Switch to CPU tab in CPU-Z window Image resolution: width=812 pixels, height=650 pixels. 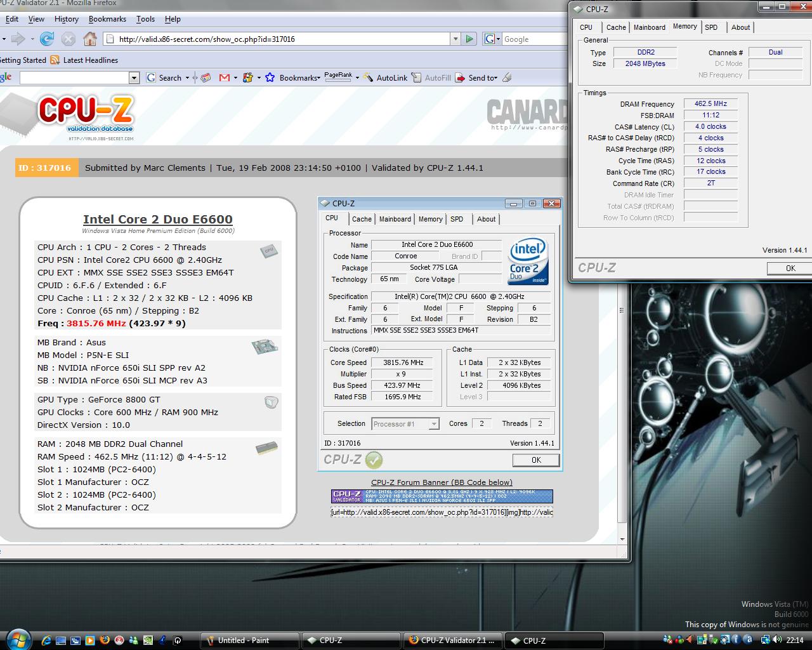(586, 27)
